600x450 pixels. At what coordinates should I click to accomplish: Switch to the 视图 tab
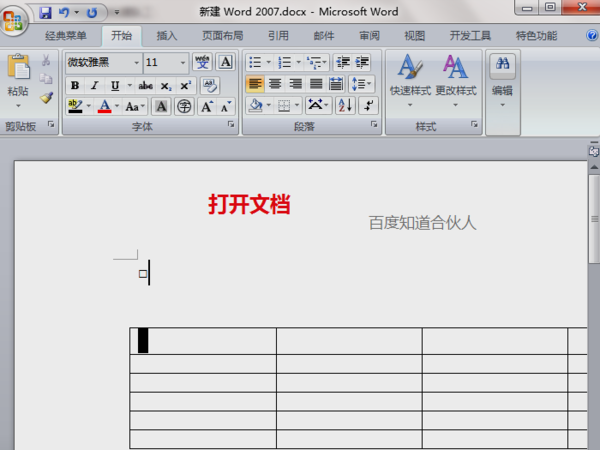click(x=415, y=36)
